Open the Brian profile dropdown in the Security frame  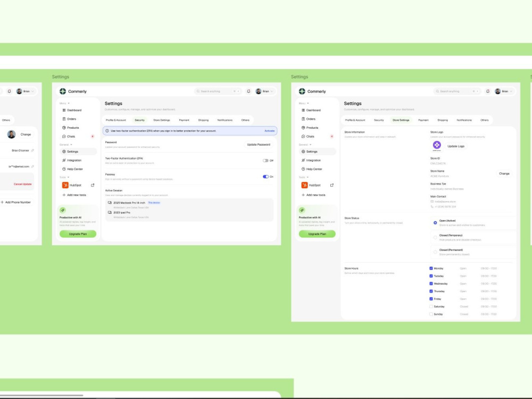(x=264, y=92)
